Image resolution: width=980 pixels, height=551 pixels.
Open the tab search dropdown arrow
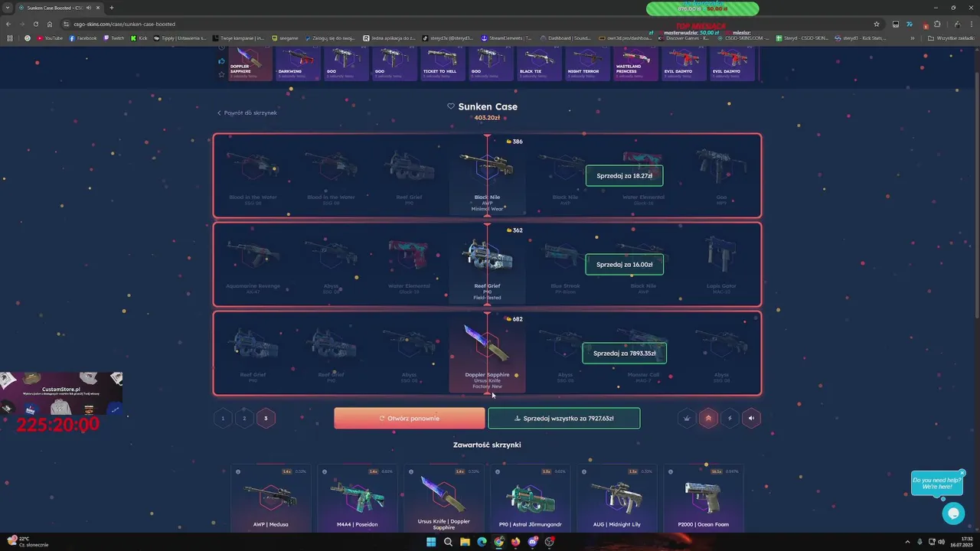6,8
